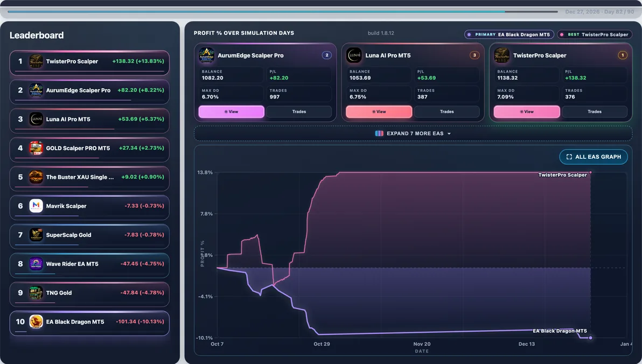Click rank badge 1 on TwisterPro card
Viewport: 642px width, 364px height.
pyautogui.click(x=623, y=55)
